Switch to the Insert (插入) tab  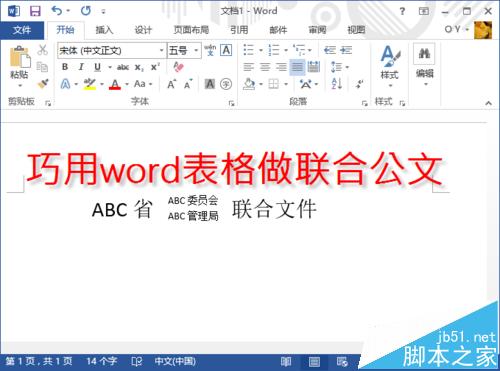(104, 30)
